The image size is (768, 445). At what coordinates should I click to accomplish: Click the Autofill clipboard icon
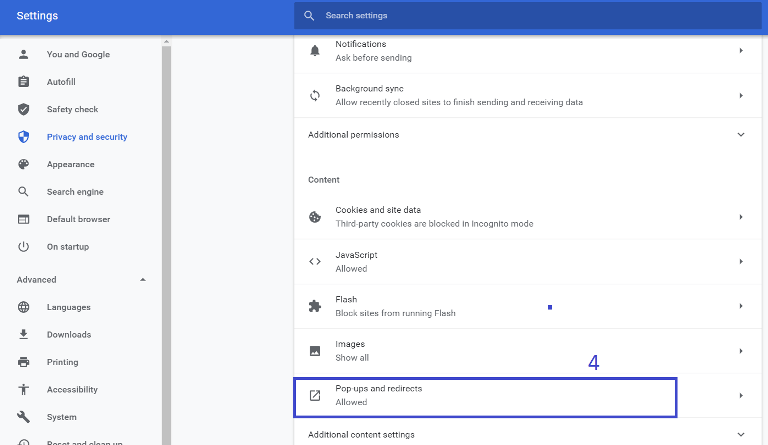[23, 82]
